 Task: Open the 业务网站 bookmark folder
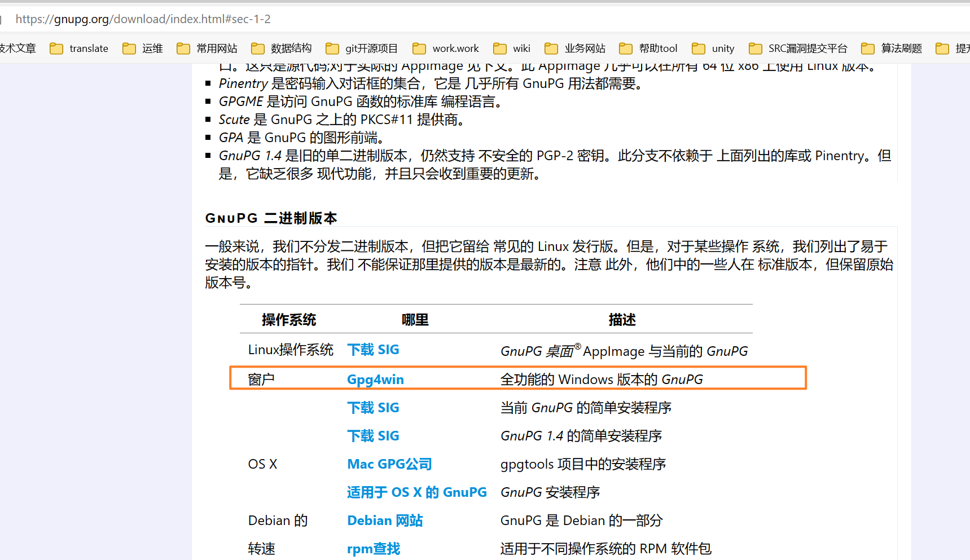point(575,48)
